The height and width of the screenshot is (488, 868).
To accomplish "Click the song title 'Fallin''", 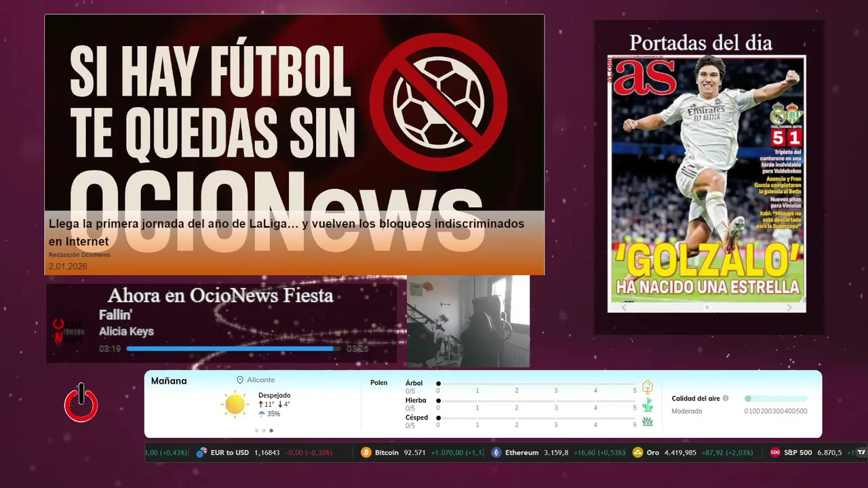I will click(115, 315).
